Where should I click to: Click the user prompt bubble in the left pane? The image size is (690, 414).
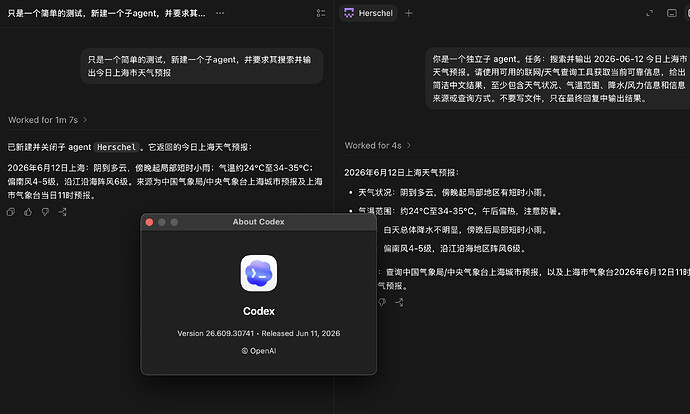202,66
